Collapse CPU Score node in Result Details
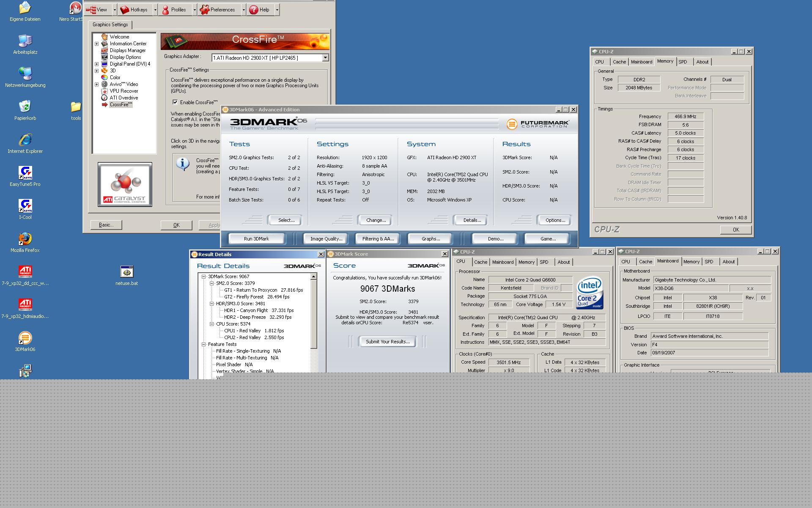The image size is (812, 508). tap(211, 324)
